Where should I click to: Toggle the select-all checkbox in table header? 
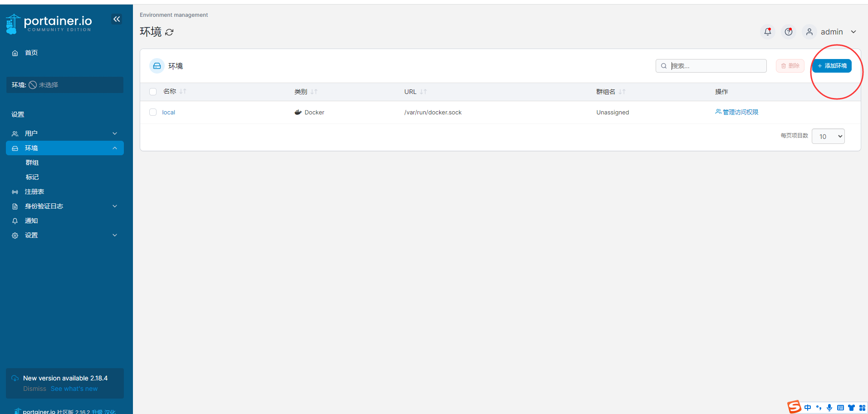(153, 92)
